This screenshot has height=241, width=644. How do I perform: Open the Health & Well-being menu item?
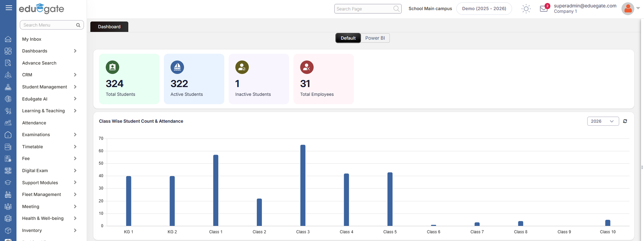pos(43,218)
